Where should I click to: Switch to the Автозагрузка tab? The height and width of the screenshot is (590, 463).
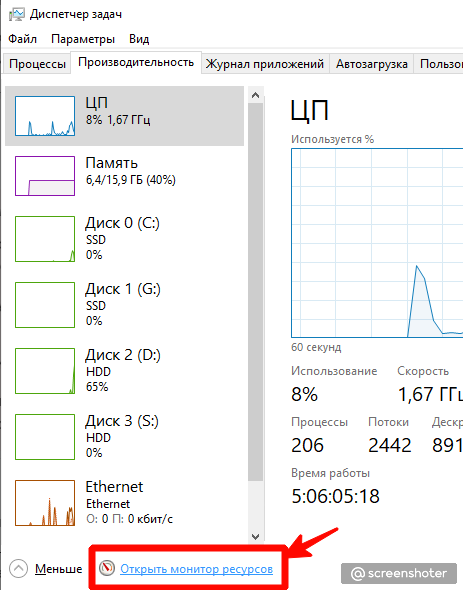coord(372,64)
